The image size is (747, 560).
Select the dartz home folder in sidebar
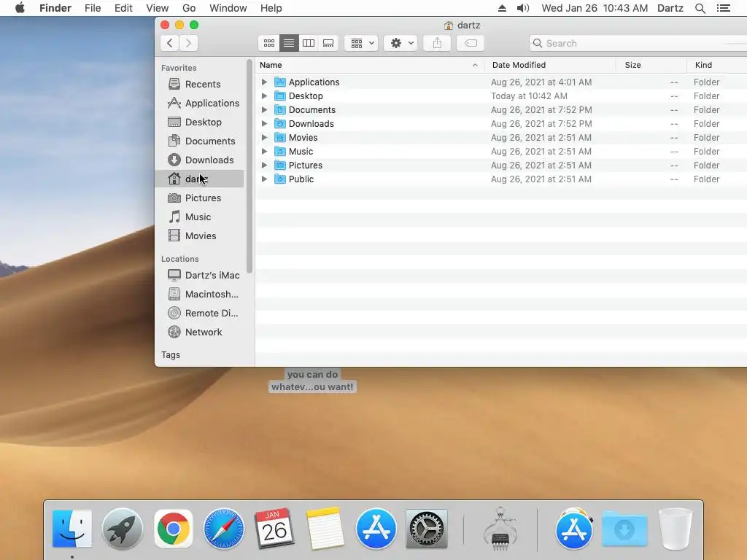coord(200,179)
